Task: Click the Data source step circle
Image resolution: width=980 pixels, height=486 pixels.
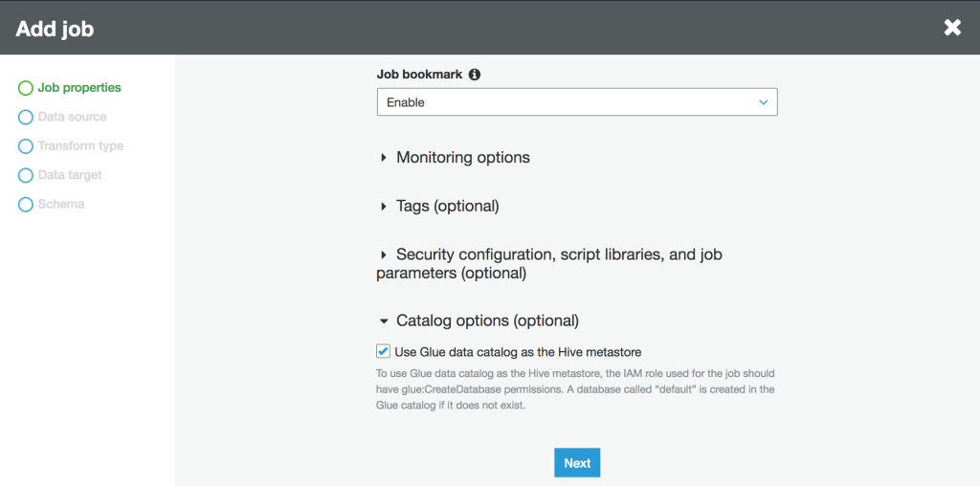Action: [26, 118]
